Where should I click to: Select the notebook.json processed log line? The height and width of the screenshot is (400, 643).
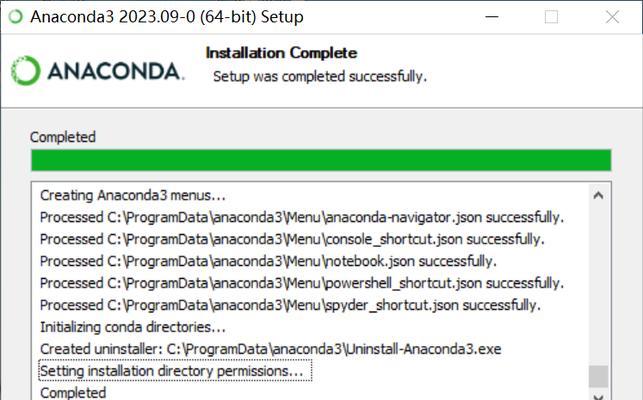tap(268, 261)
